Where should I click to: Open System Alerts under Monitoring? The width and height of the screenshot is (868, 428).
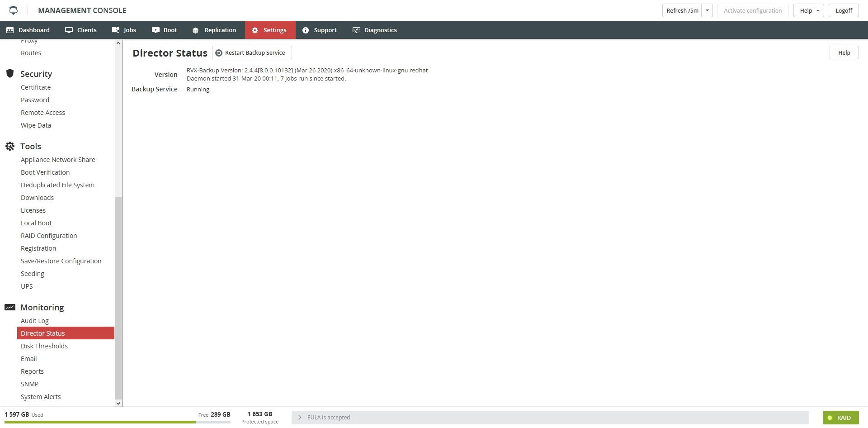pos(41,397)
